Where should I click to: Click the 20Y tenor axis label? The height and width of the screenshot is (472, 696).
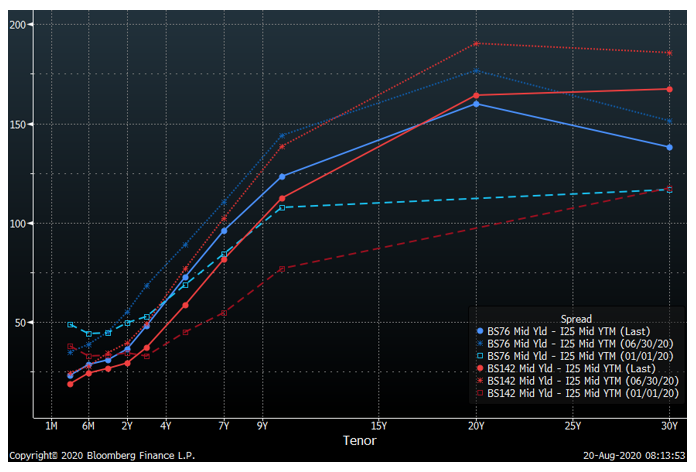point(476,425)
